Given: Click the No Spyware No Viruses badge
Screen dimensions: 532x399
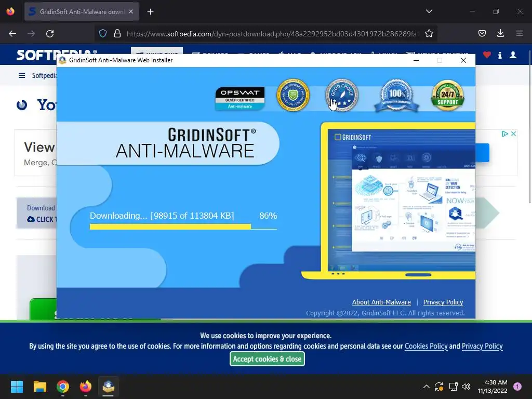Looking at the screenshot, I should click(x=293, y=95).
